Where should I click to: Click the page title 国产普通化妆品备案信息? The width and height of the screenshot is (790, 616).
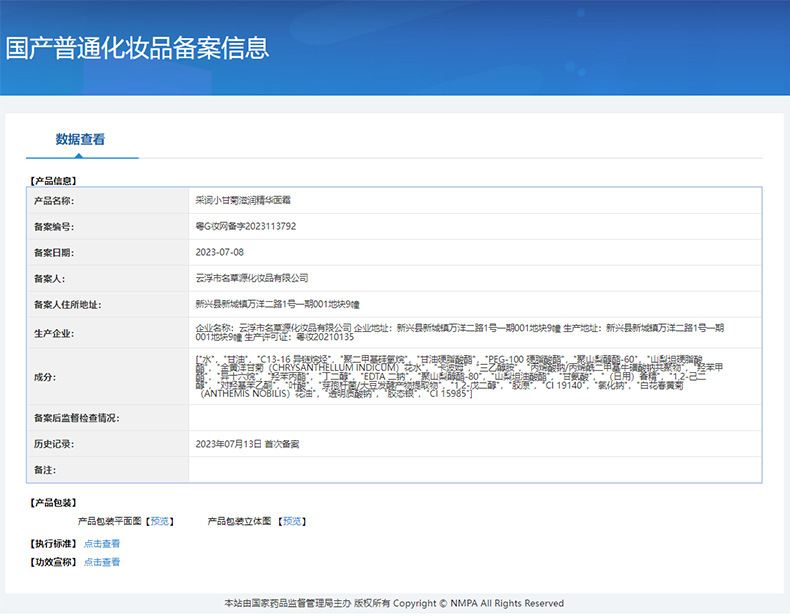[137, 48]
